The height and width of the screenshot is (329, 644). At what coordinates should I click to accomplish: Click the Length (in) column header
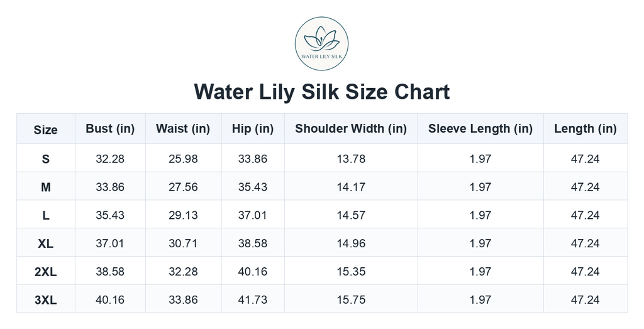pyautogui.click(x=586, y=128)
